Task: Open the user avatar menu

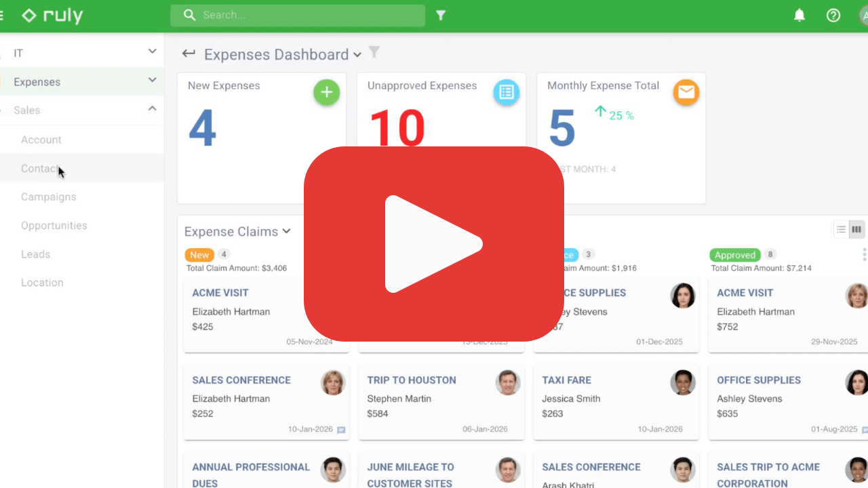Action: click(863, 15)
